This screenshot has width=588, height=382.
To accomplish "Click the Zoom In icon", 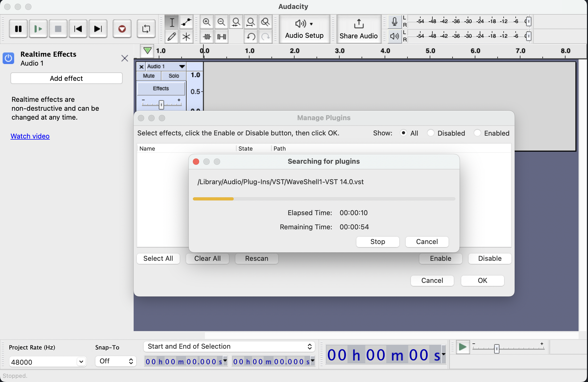I will point(206,22).
